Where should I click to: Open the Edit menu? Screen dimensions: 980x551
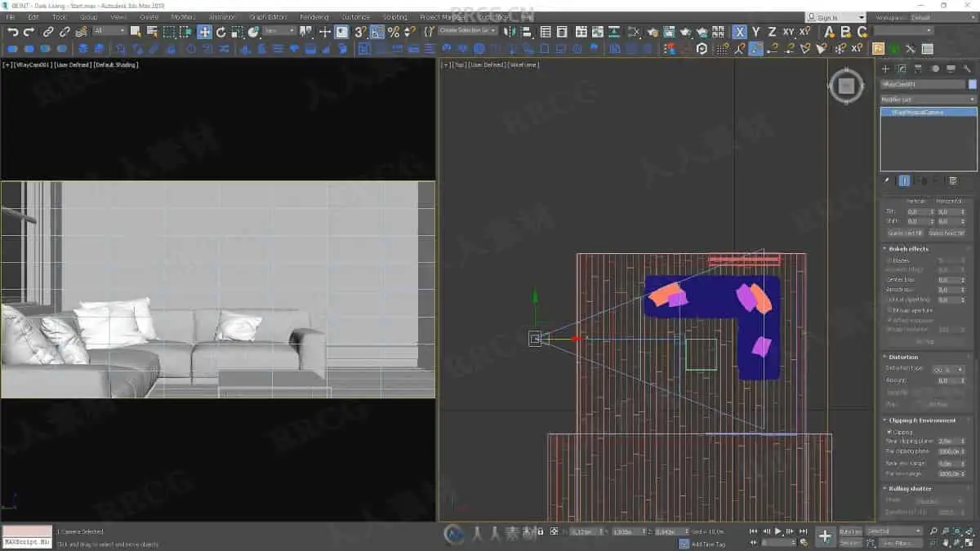pos(33,17)
